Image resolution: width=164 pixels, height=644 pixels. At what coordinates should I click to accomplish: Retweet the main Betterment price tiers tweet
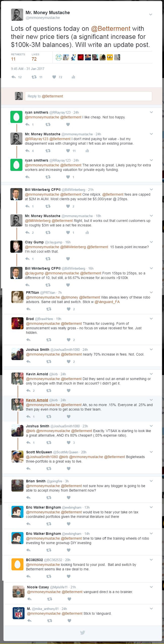click(x=34, y=77)
